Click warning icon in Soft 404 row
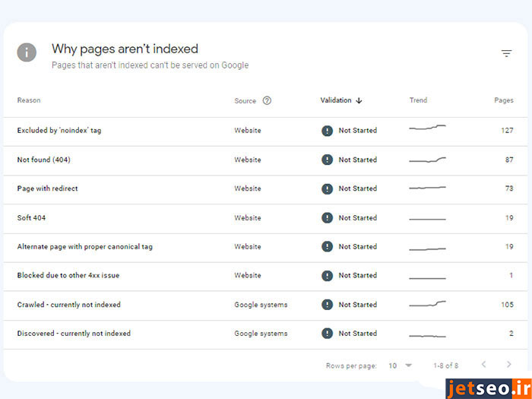This screenshot has height=399, width=532. pos(327,218)
